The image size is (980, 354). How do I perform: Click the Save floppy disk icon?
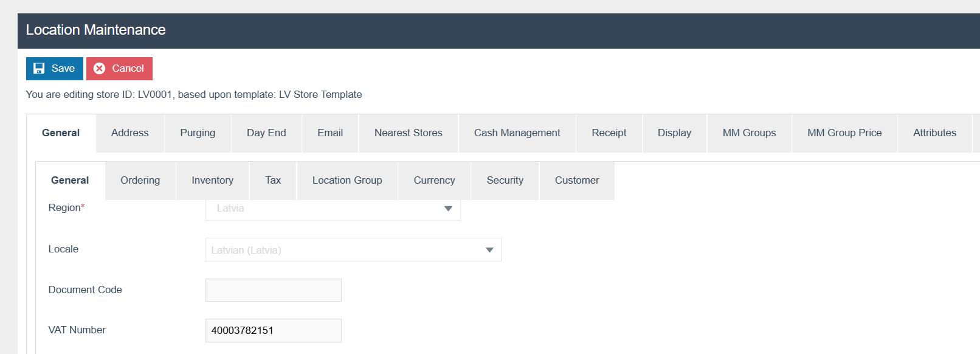pyautogui.click(x=39, y=69)
